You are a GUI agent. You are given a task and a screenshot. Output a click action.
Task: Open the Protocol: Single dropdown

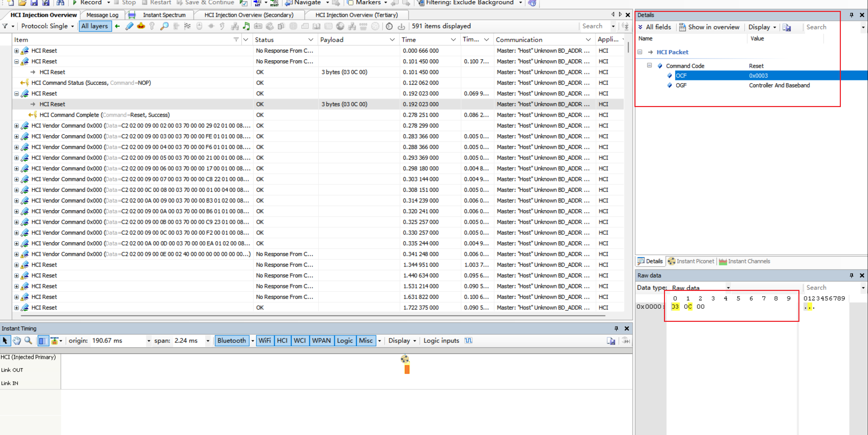[47, 26]
